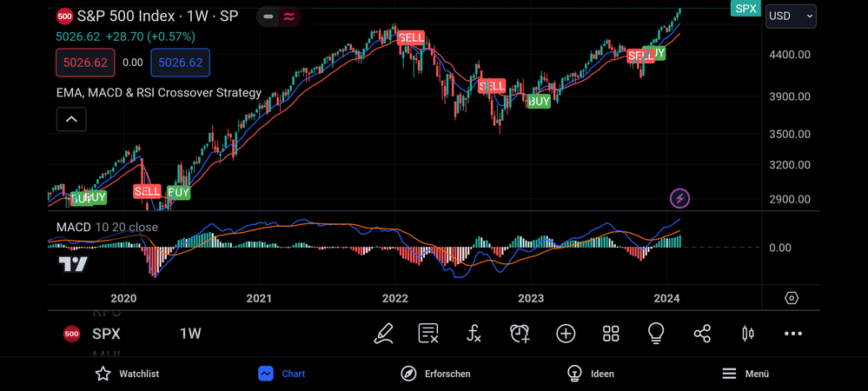Open the chart settings hexagon icon
This screenshot has height=391, width=868.
click(x=792, y=298)
